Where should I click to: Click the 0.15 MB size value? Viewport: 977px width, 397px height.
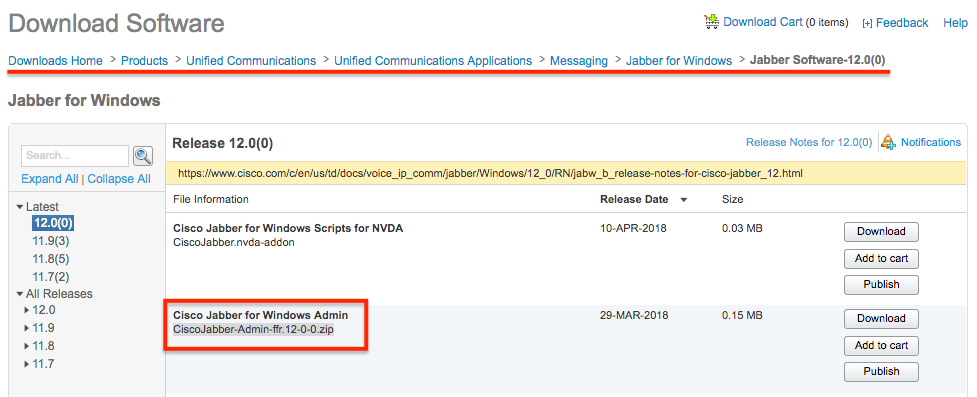point(742,316)
